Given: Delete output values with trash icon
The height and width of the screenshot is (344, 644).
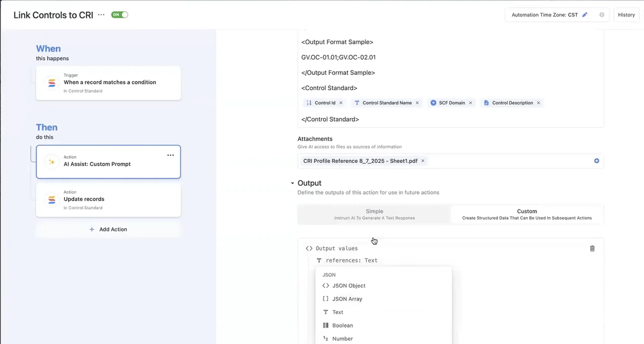Looking at the screenshot, I should 592,248.
